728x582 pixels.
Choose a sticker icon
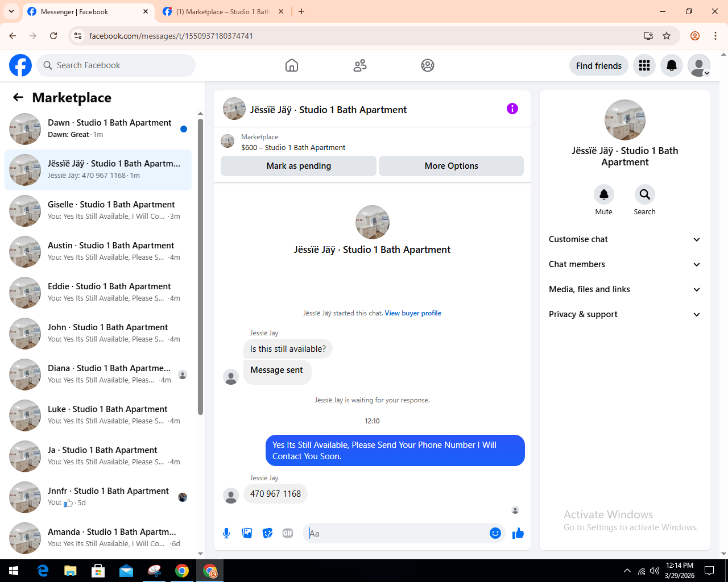coord(267,533)
